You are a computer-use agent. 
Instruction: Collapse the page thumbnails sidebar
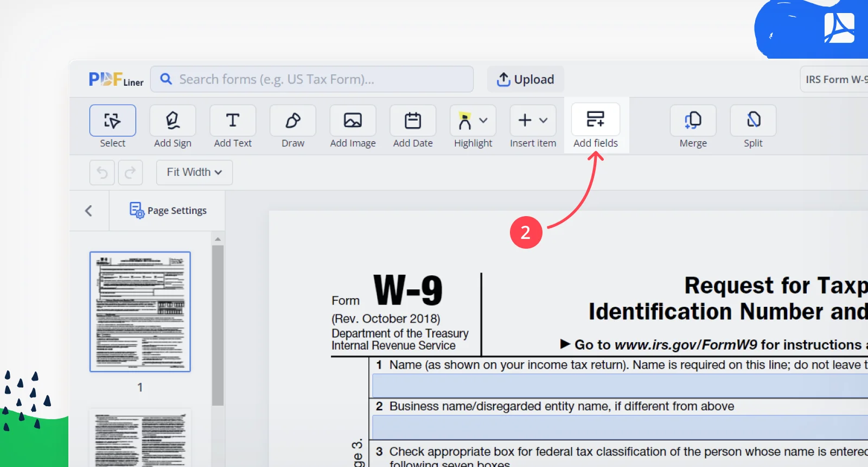point(89,211)
